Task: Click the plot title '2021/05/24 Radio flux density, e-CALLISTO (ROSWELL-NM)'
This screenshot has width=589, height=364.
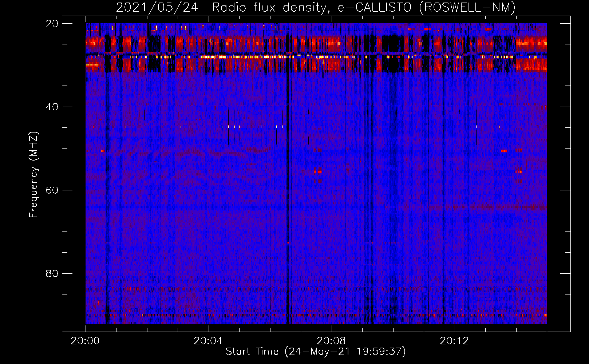Action: (x=316, y=7)
